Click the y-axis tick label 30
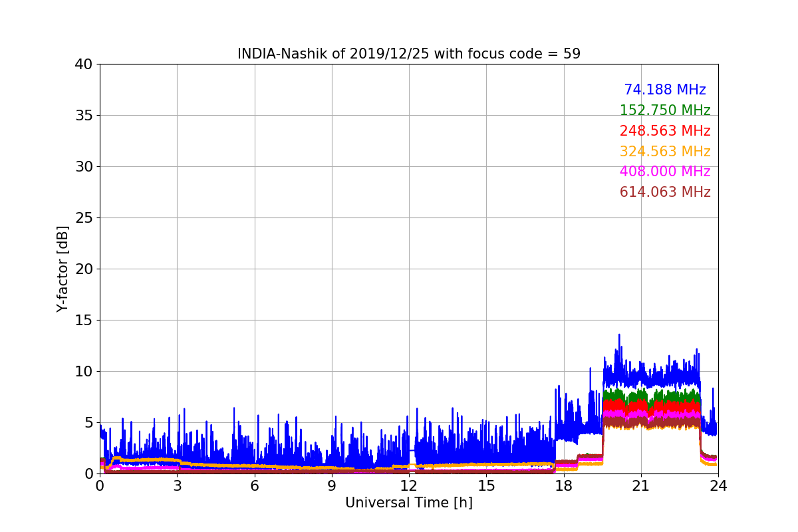 83,167
